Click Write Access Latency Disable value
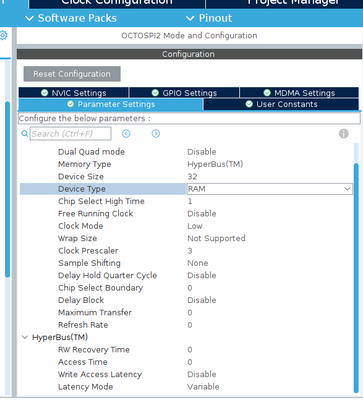Image resolution: width=363 pixels, height=400 pixels. [202, 374]
